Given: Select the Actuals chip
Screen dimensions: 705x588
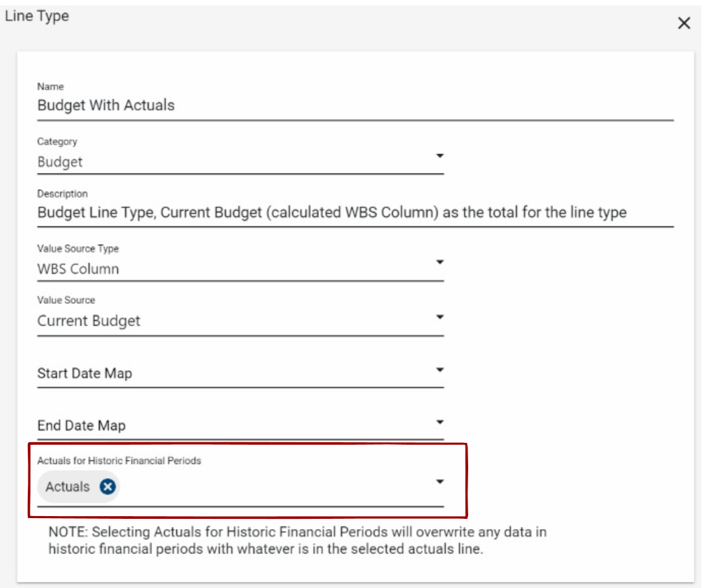Looking at the screenshot, I should (68, 486).
